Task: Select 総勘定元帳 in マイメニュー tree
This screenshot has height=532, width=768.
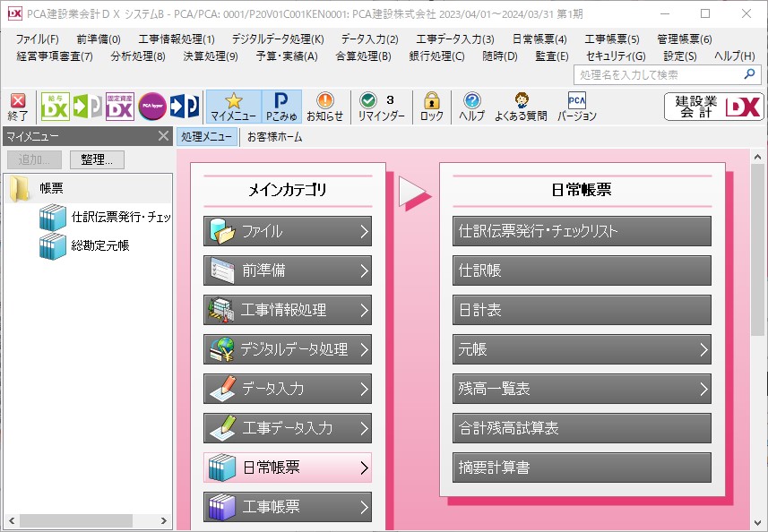Action: [99, 245]
